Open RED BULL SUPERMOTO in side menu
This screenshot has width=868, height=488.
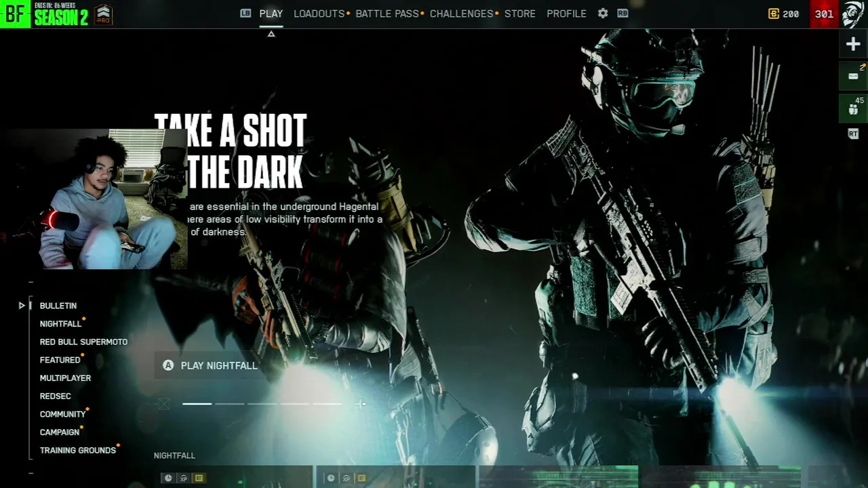[83, 342]
